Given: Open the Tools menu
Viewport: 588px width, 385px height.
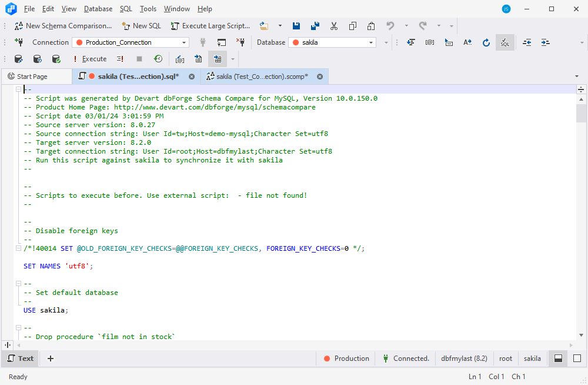Looking at the screenshot, I should [x=148, y=9].
